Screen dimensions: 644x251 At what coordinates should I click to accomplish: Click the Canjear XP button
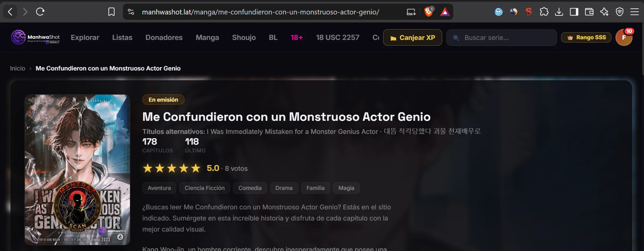(x=412, y=38)
